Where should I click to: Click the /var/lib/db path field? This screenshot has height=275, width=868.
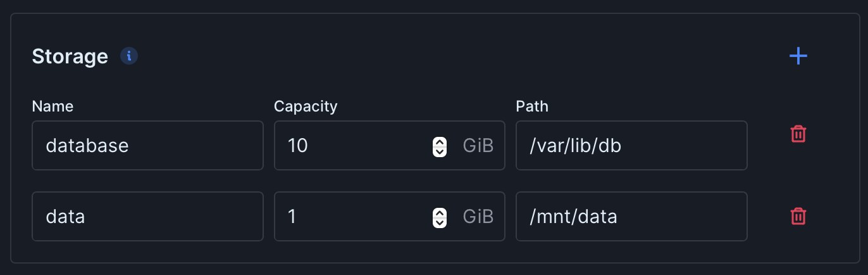click(x=631, y=146)
